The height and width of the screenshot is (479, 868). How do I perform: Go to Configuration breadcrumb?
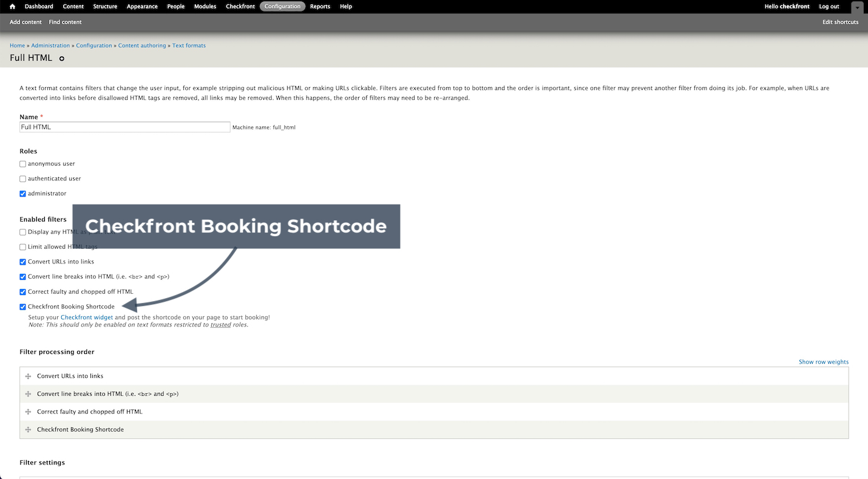point(94,46)
